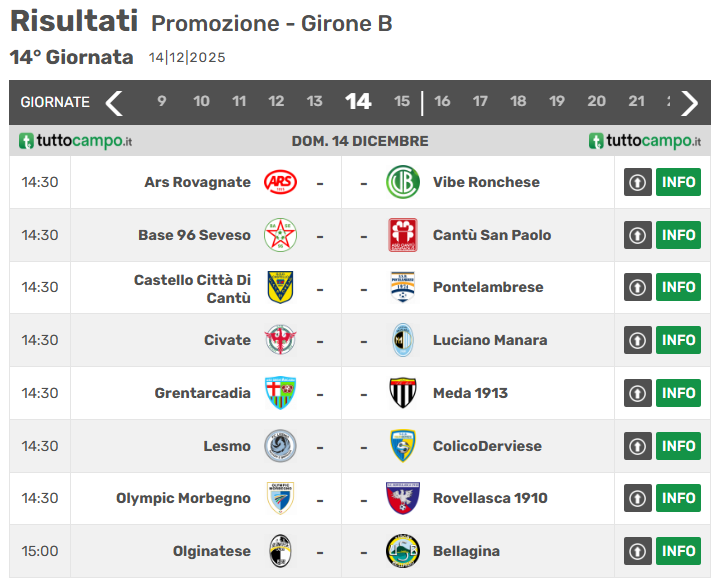Click the Cantù San Paolo team crest
Viewport: 722px width, 582px height.
[403, 235]
